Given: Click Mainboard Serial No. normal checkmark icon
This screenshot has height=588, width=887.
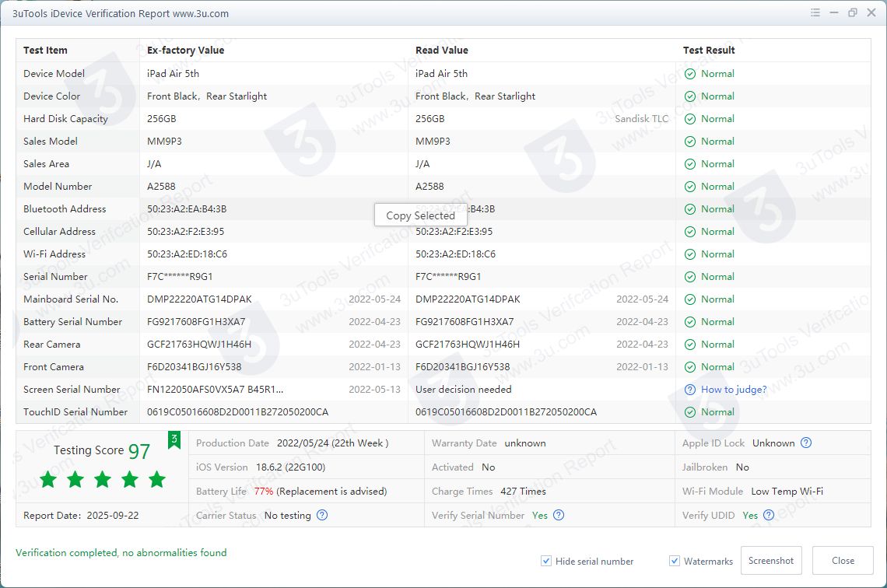Looking at the screenshot, I should (x=689, y=299).
